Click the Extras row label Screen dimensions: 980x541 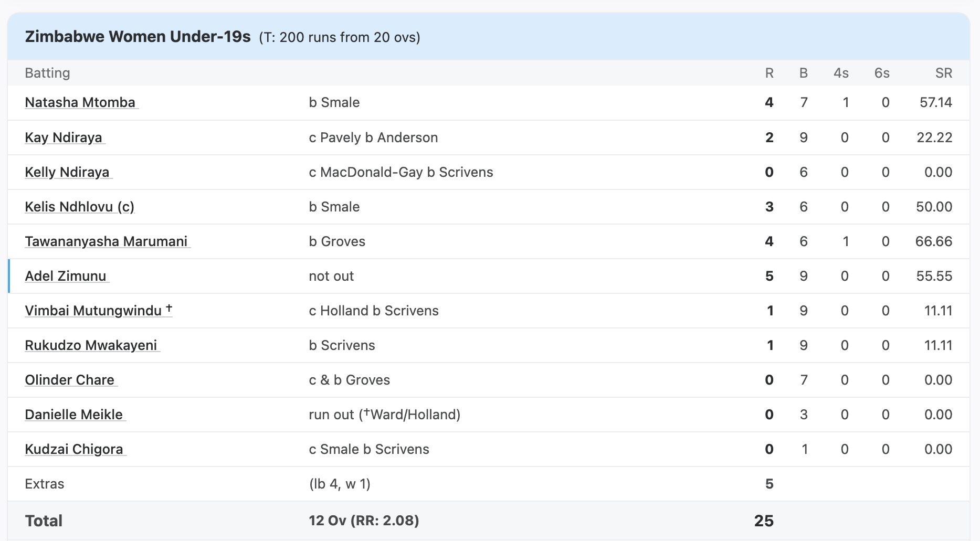click(45, 484)
